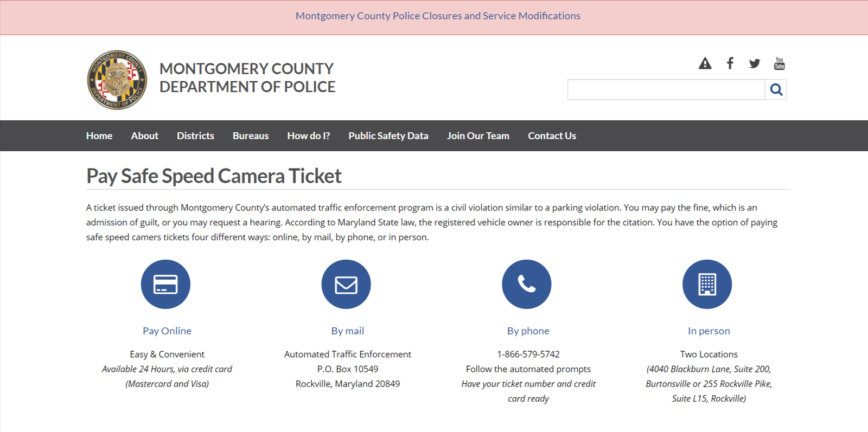Click the phone number 1-866-579-5742
Screen dimensions: 868x432
528,354
